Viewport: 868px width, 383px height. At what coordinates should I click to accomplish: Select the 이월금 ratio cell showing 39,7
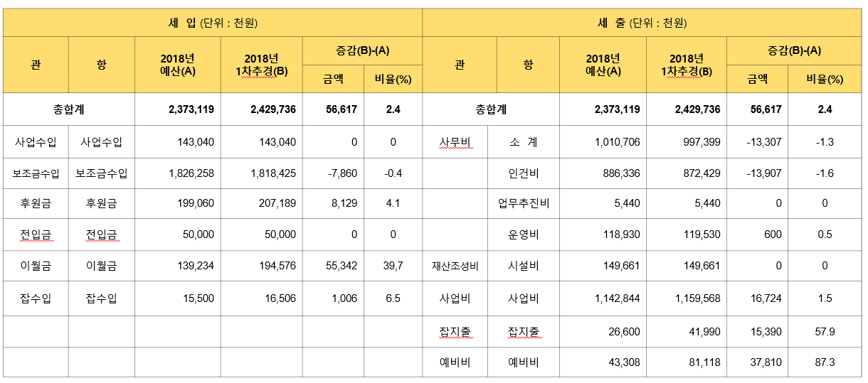393,266
